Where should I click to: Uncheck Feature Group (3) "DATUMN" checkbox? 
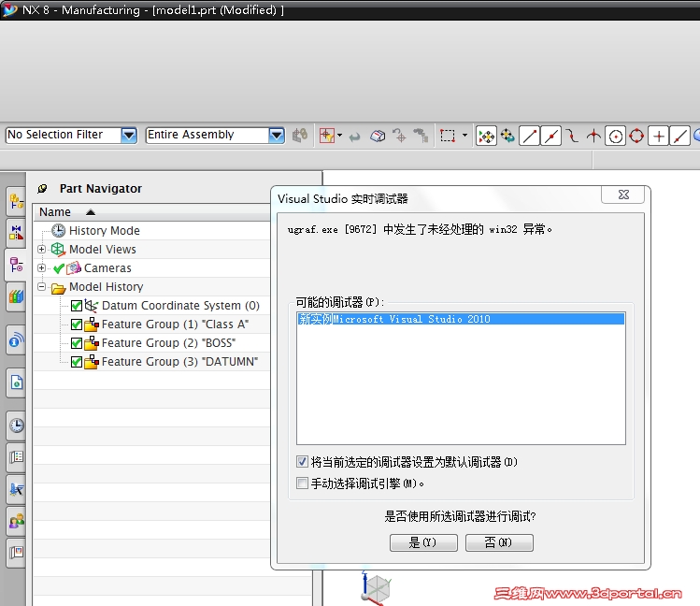click(x=77, y=362)
